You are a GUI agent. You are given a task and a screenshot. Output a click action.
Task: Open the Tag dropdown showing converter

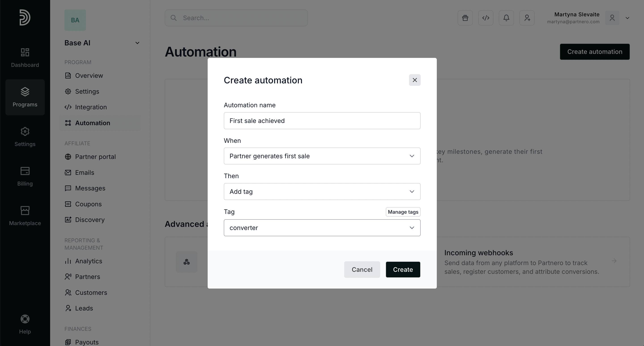(322, 228)
